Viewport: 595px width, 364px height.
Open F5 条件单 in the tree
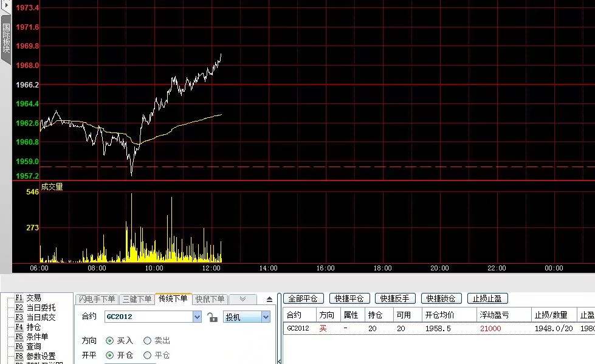coord(32,337)
